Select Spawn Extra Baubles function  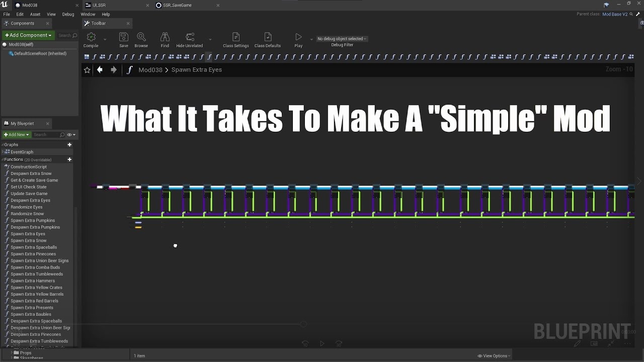(31, 314)
